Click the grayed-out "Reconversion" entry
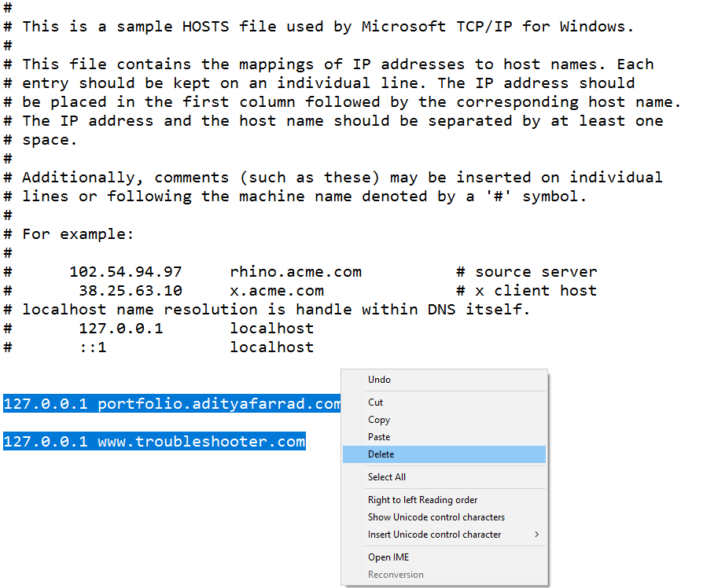The height and width of the screenshot is (588, 714). point(396,574)
